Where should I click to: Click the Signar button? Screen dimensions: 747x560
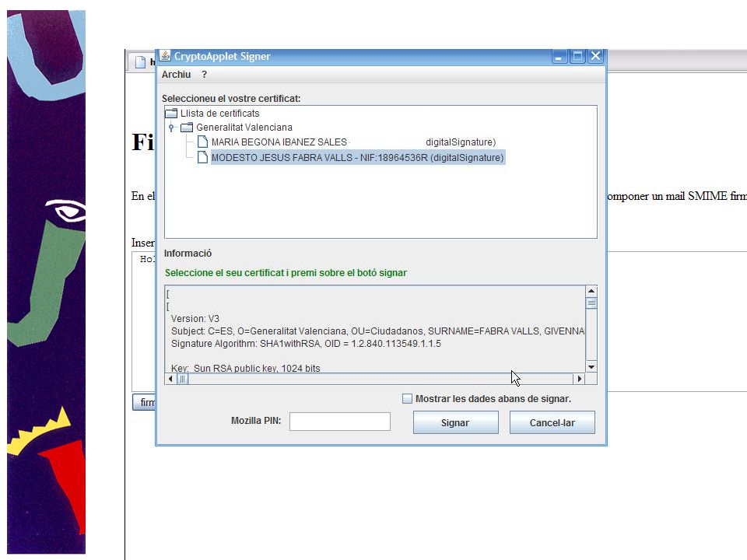tap(455, 422)
